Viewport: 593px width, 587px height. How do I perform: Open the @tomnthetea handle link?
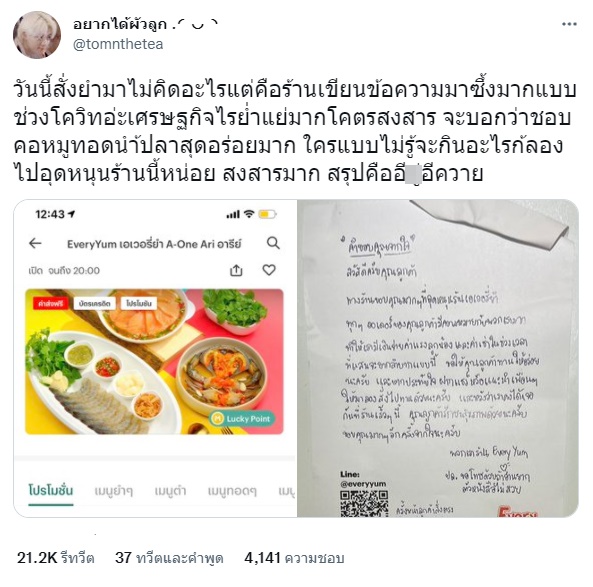(118, 44)
